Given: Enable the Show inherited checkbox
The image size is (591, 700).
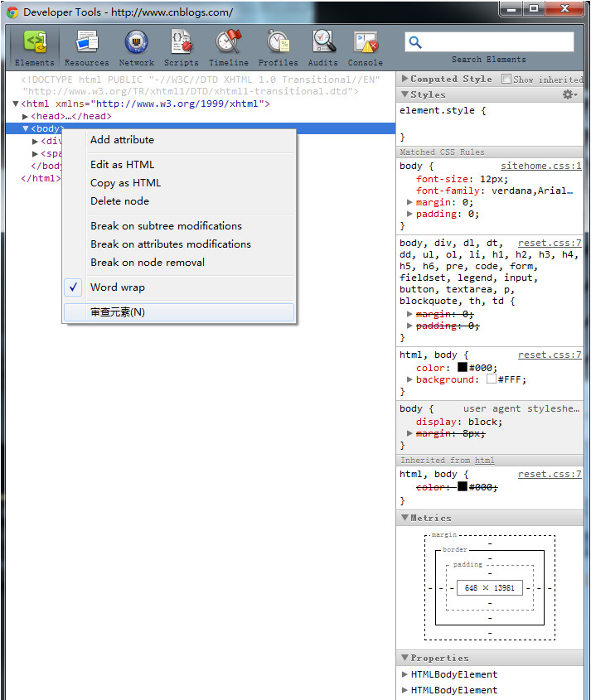Looking at the screenshot, I should (506, 80).
